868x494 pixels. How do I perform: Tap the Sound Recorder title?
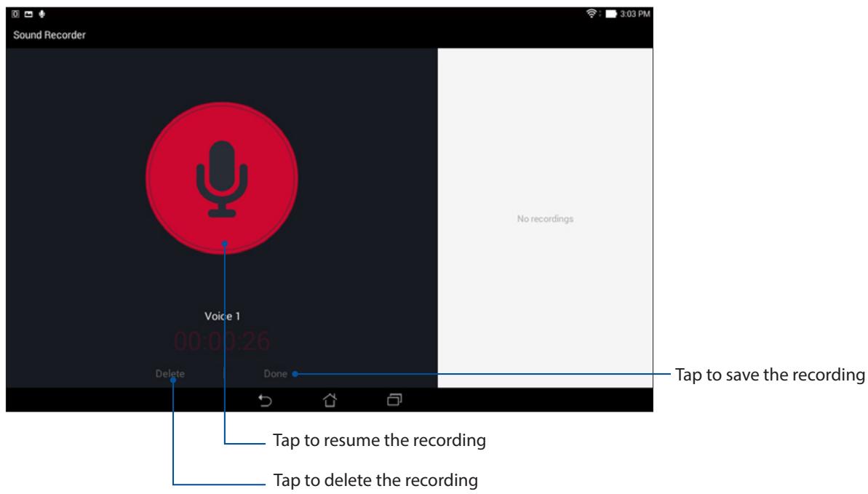tap(49, 35)
